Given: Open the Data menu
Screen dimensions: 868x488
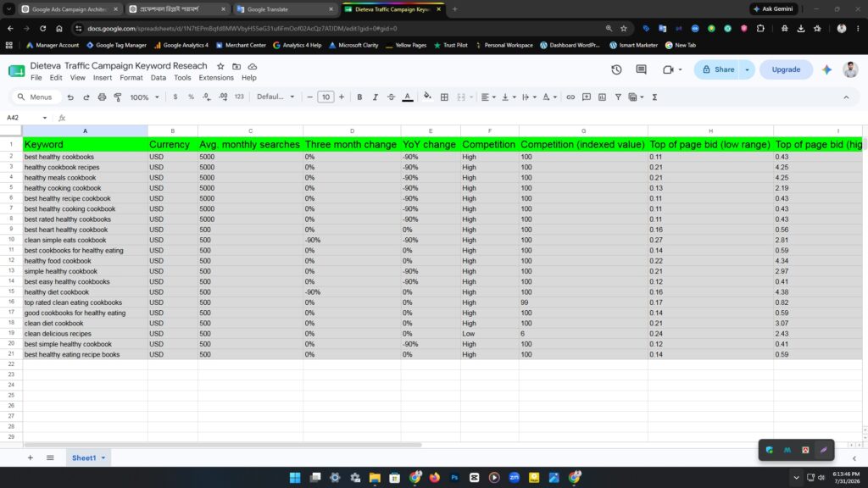Looking at the screenshot, I should (159, 78).
